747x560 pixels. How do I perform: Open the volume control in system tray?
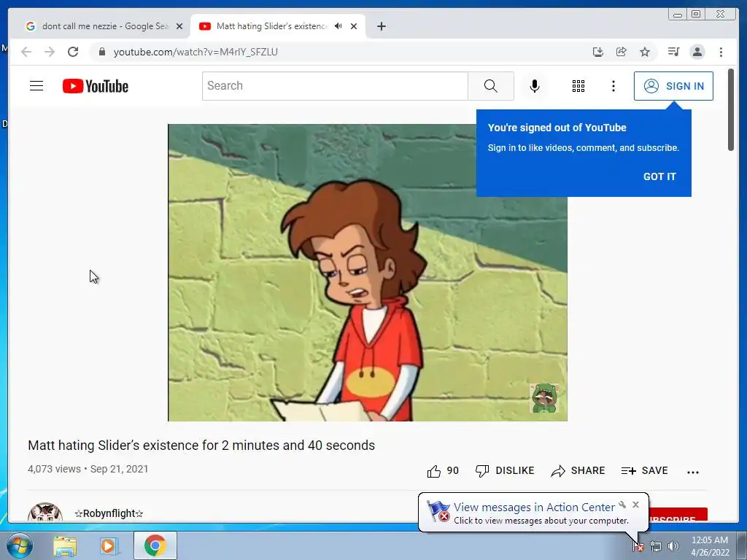(673, 547)
